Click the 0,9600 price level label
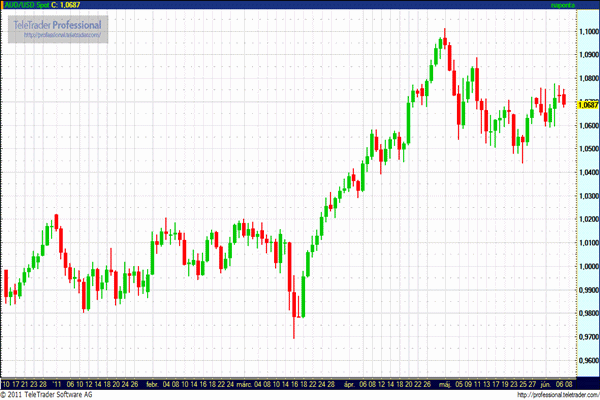This screenshot has width=600, height=400. (x=588, y=361)
